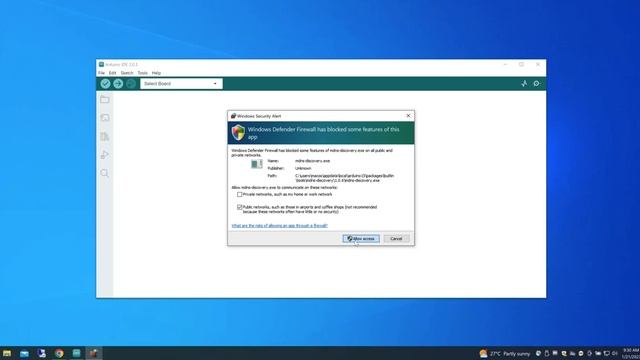This screenshot has height=360, width=640.
Task: Open the Help menu in Arduino IDE
Action: coord(156,73)
